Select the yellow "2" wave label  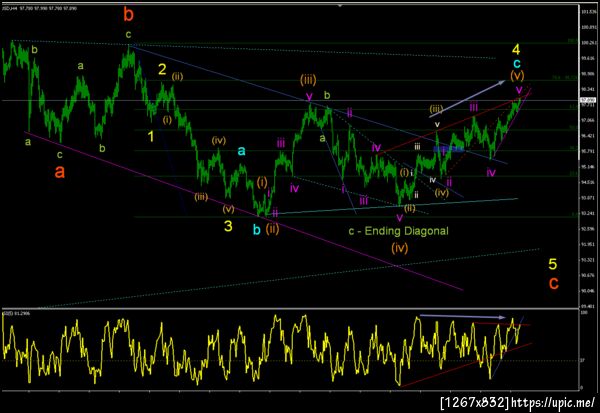pos(162,69)
